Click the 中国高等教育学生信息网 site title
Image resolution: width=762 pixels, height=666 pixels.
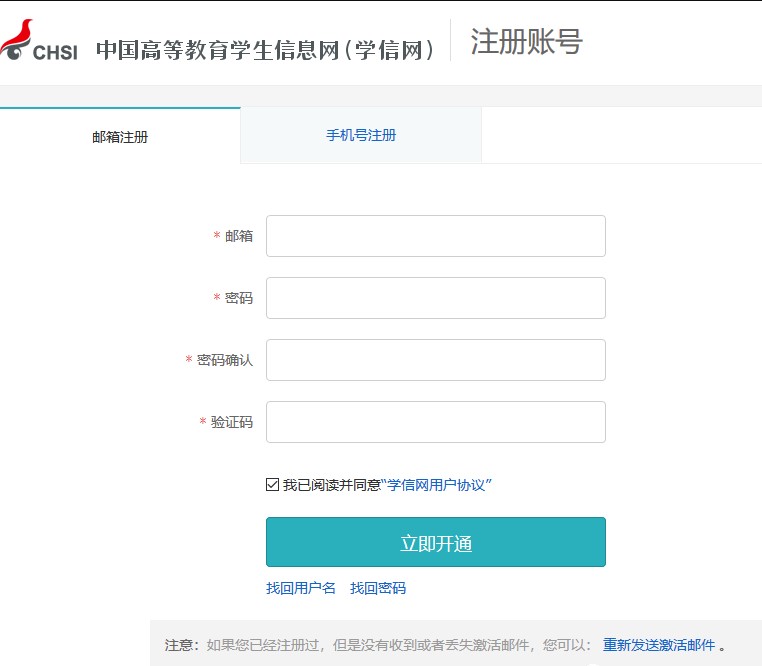point(265,49)
